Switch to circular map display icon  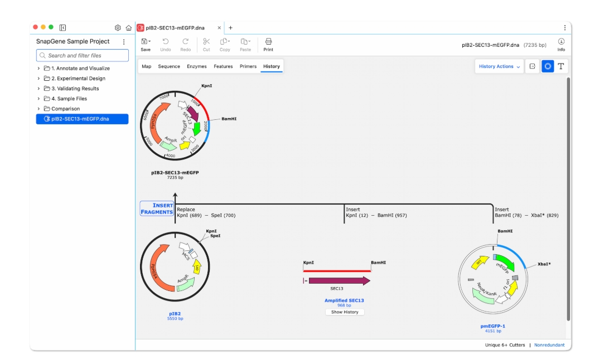pyautogui.click(x=547, y=66)
